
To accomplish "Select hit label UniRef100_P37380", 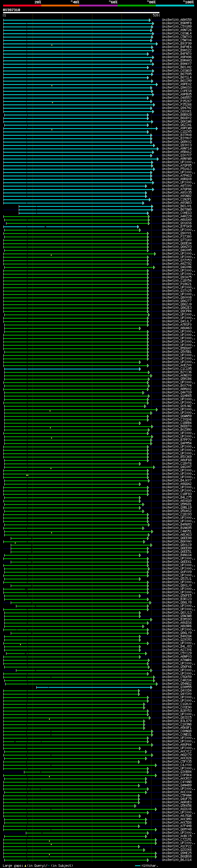I will pos(177,236).
